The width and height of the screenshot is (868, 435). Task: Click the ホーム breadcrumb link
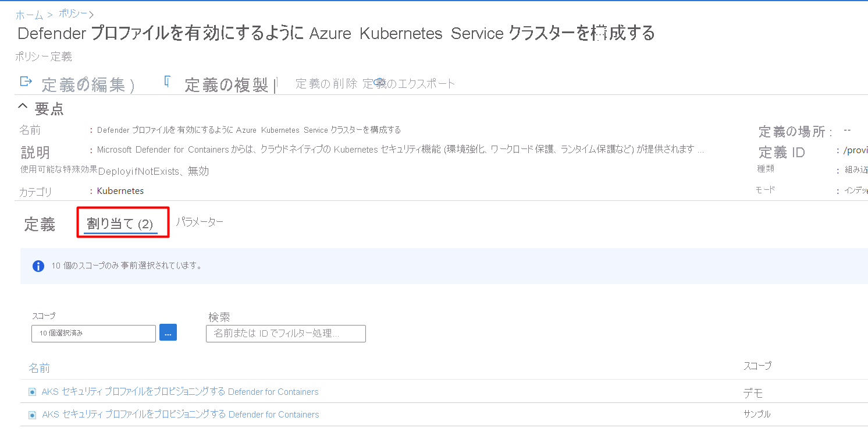(28, 15)
